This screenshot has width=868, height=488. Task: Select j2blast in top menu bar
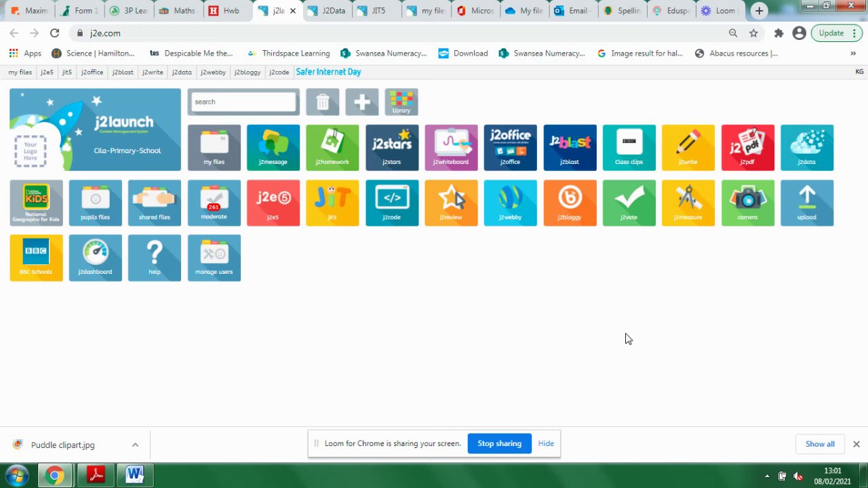(123, 72)
